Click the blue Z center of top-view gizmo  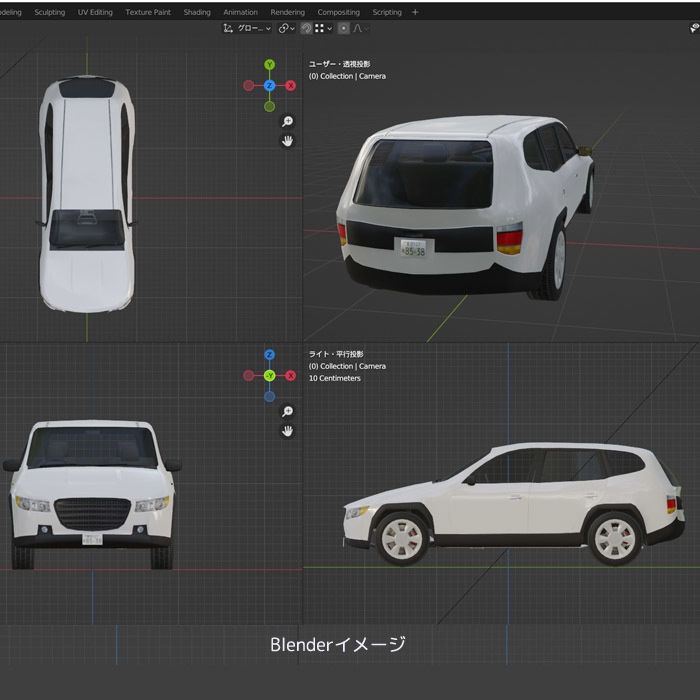[x=269, y=85]
